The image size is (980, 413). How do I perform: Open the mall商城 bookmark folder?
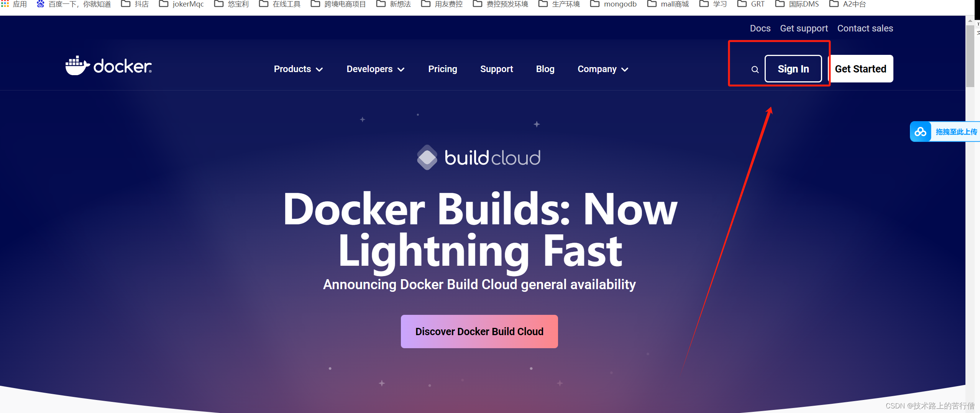point(668,4)
